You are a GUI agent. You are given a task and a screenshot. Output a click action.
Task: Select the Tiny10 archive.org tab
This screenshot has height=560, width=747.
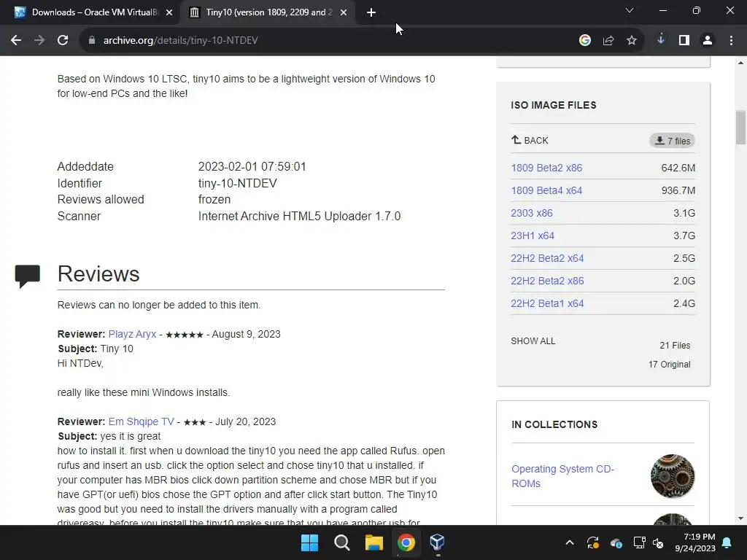[267, 12]
